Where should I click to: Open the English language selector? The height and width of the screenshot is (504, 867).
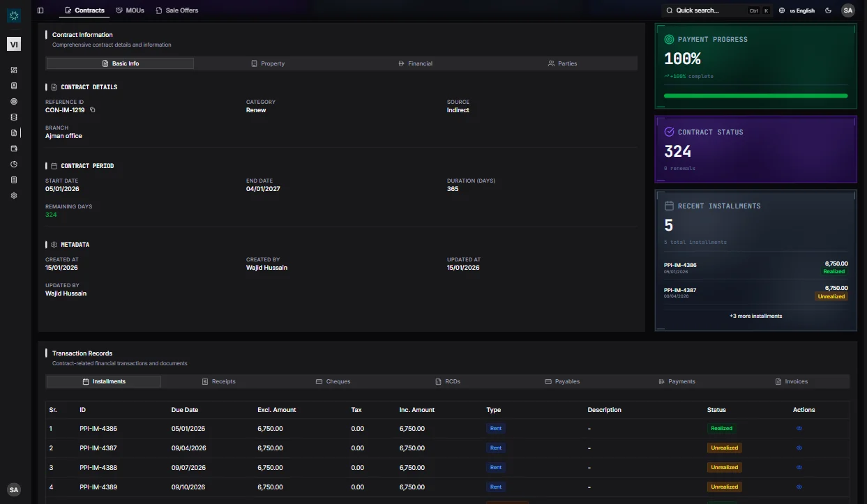pos(797,10)
